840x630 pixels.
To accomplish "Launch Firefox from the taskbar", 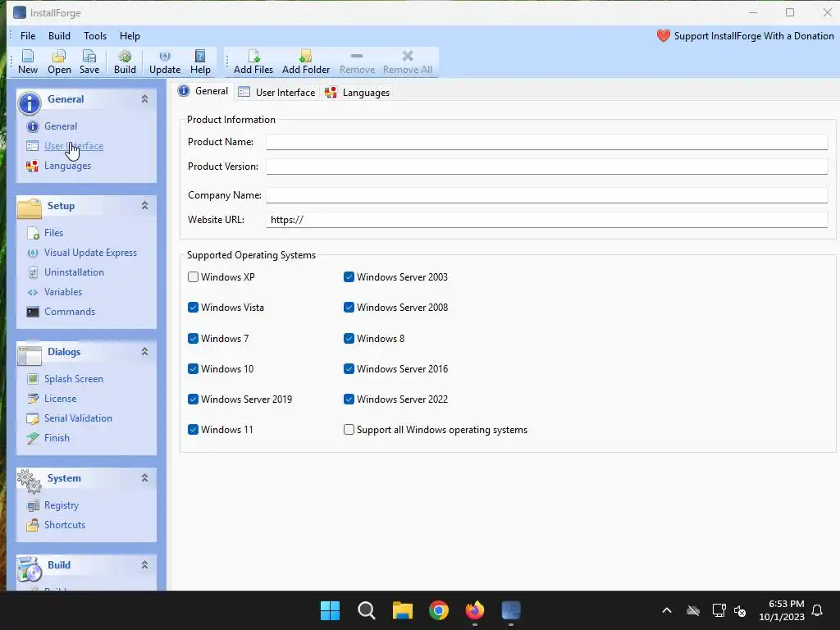I will click(475, 610).
